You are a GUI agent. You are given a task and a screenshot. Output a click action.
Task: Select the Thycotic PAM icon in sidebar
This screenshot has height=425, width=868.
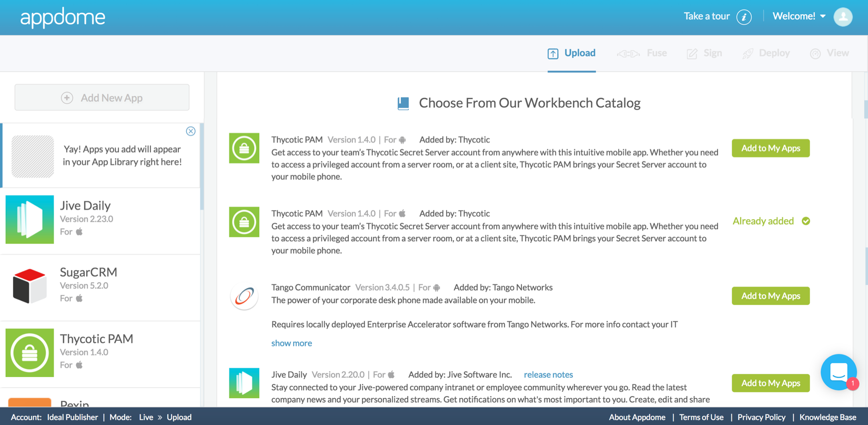point(29,353)
